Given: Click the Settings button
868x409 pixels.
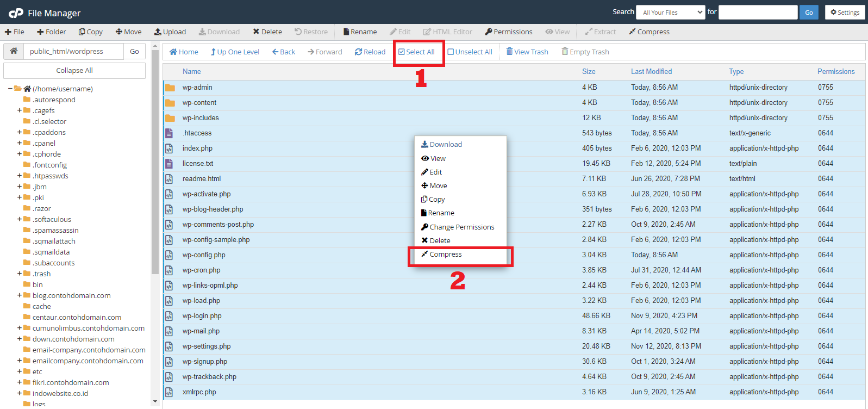Looking at the screenshot, I should 845,13.
